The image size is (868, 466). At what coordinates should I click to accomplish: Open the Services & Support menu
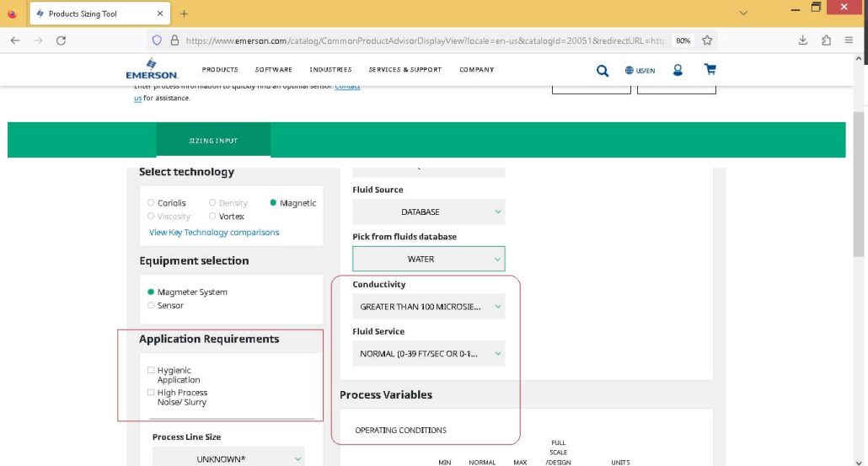click(x=405, y=70)
